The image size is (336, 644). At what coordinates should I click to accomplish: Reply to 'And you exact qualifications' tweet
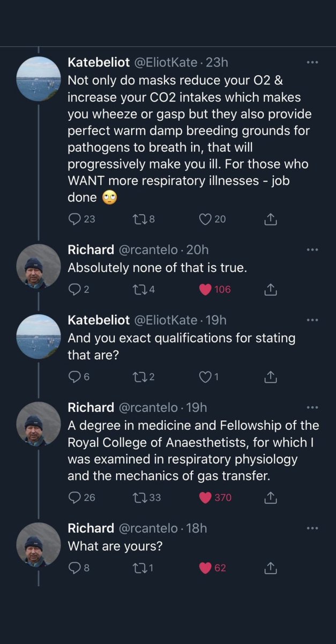75,377
